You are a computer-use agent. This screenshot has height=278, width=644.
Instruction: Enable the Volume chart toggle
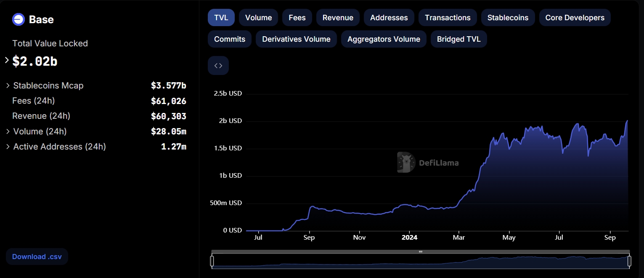(258, 18)
